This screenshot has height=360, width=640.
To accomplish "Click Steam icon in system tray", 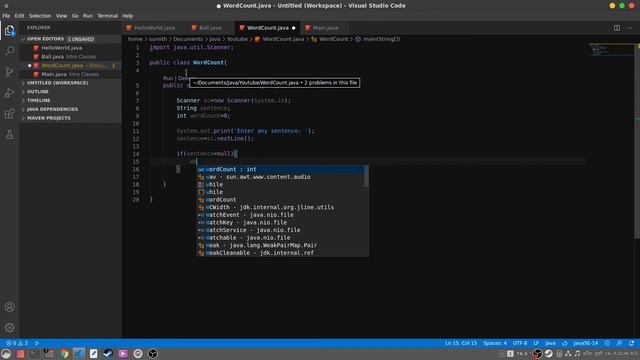I will pos(549,353).
